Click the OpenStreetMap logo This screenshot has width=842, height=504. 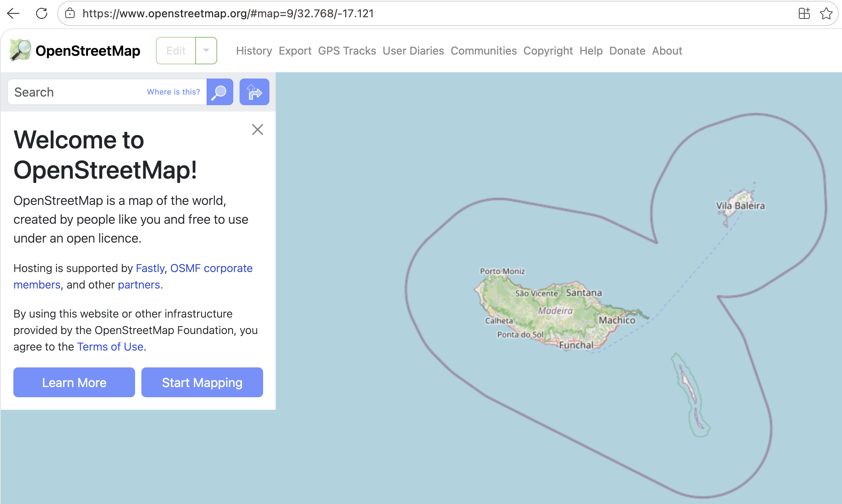click(20, 50)
